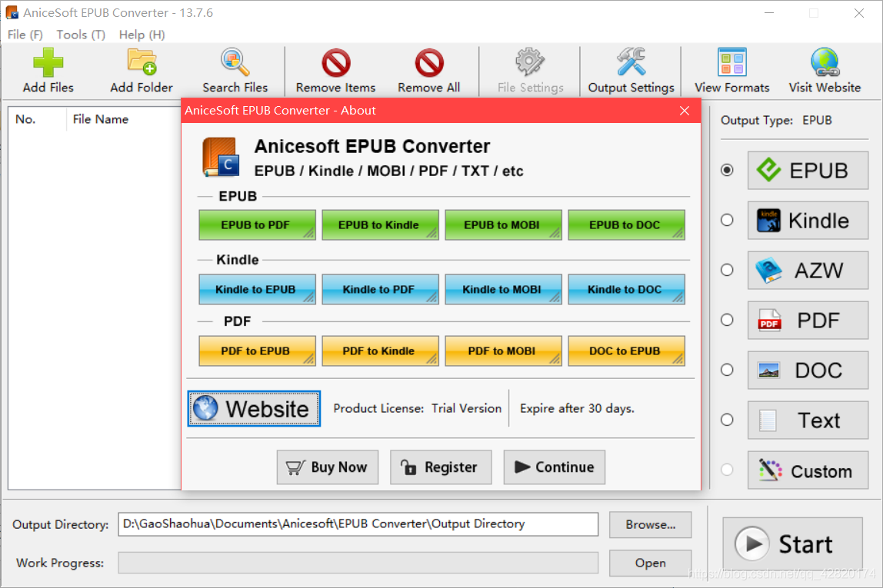883x588 pixels.
Task: Click the EPUB to DOC button
Action: [626, 225]
